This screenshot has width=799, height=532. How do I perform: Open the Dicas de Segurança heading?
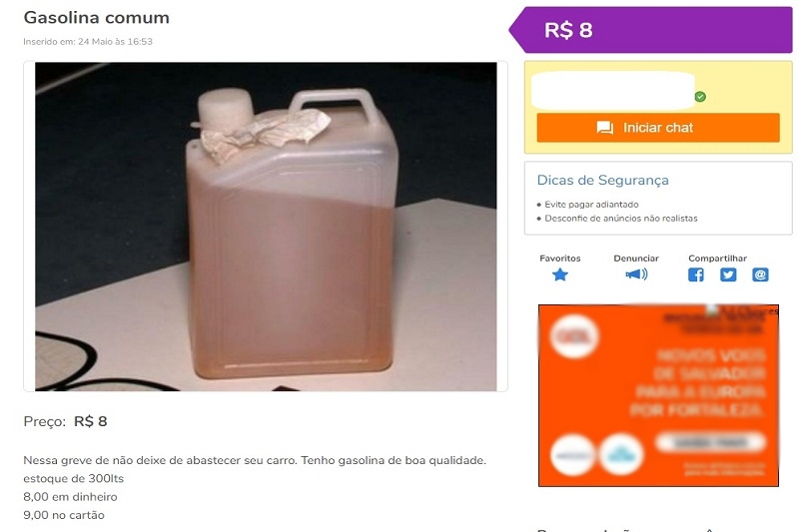tap(603, 181)
